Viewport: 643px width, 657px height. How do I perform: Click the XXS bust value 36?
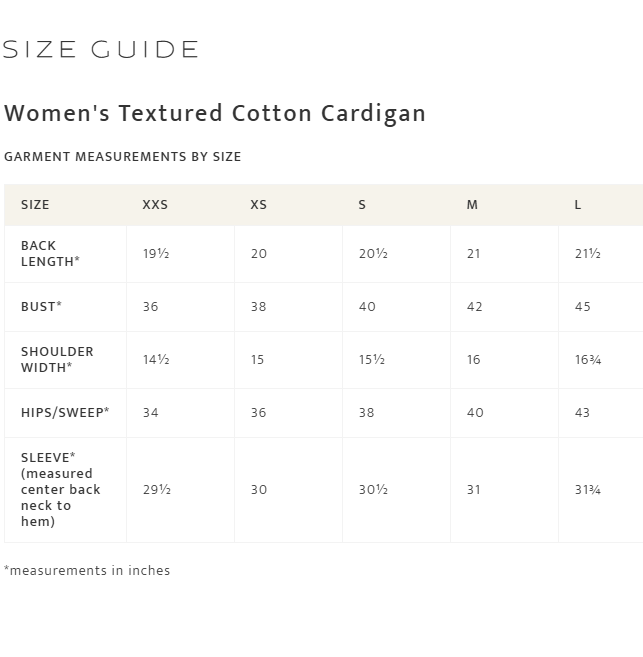click(x=150, y=307)
